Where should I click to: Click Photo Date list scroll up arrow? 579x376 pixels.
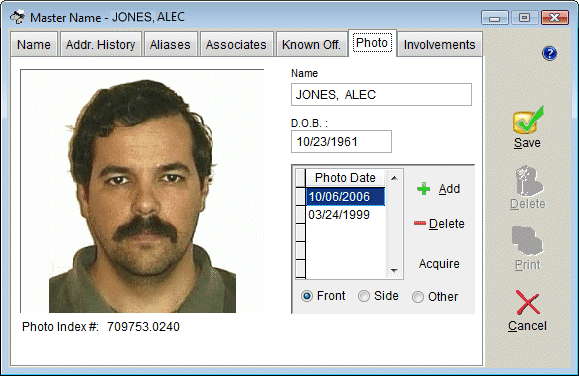point(394,178)
